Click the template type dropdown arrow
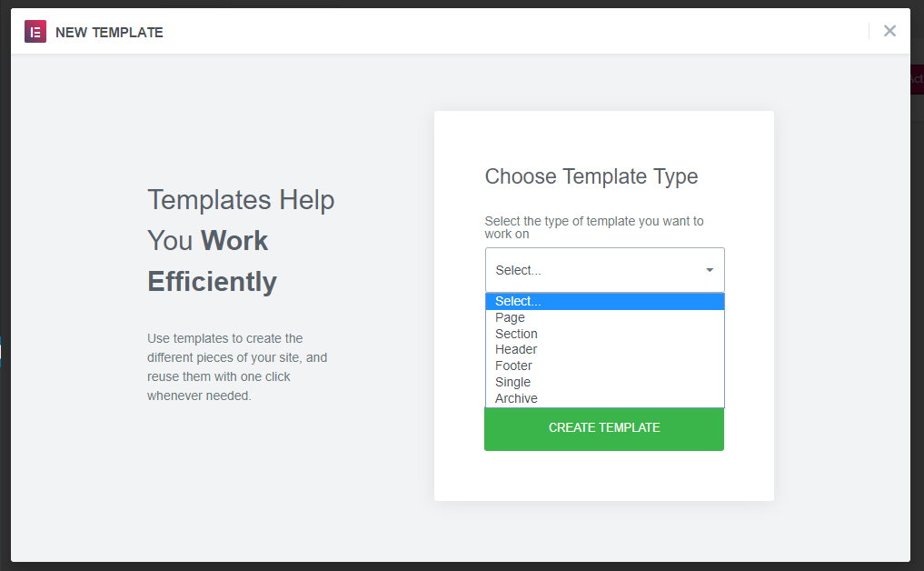 click(x=710, y=270)
